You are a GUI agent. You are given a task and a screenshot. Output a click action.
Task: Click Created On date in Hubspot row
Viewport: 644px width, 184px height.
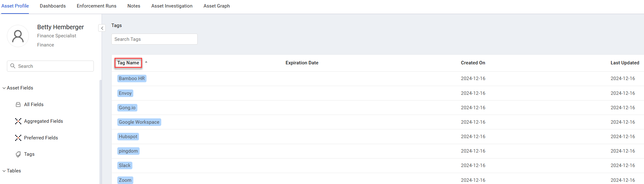[x=473, y=137]
